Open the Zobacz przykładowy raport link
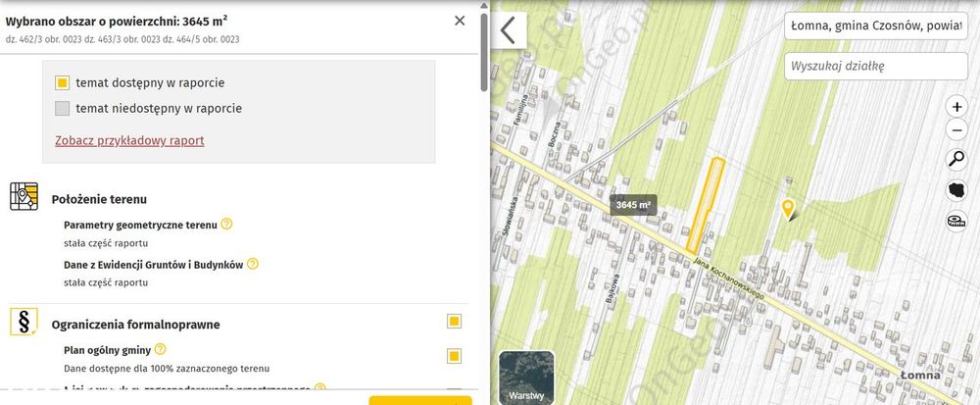This screenshot has height=405, width=980. pyautogui.click(x=129, y=140)
